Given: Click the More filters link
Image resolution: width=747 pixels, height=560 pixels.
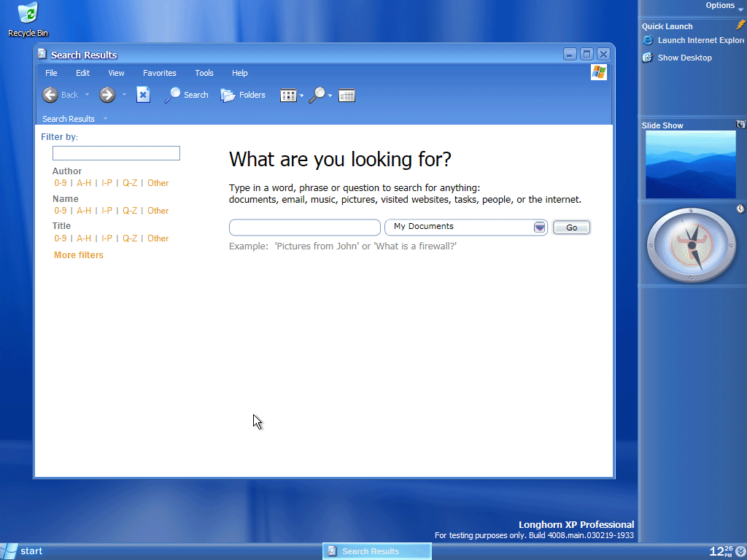Looking at the screenshot, I should point(79,255).
